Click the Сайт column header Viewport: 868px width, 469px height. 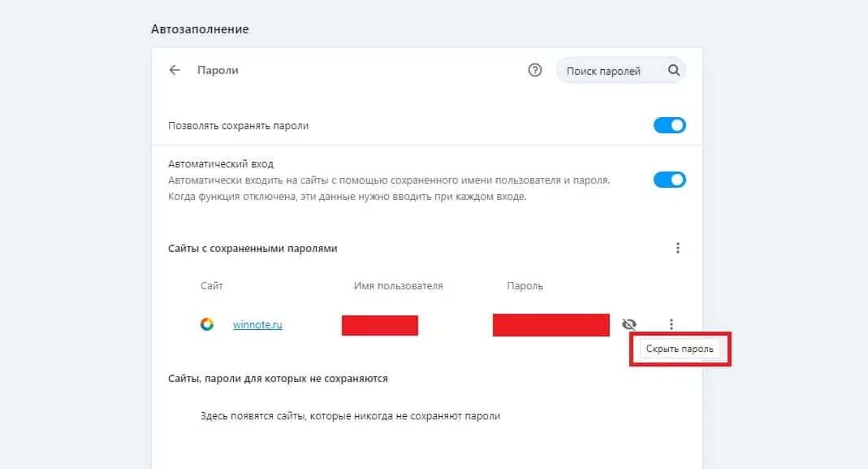(211, 286)
